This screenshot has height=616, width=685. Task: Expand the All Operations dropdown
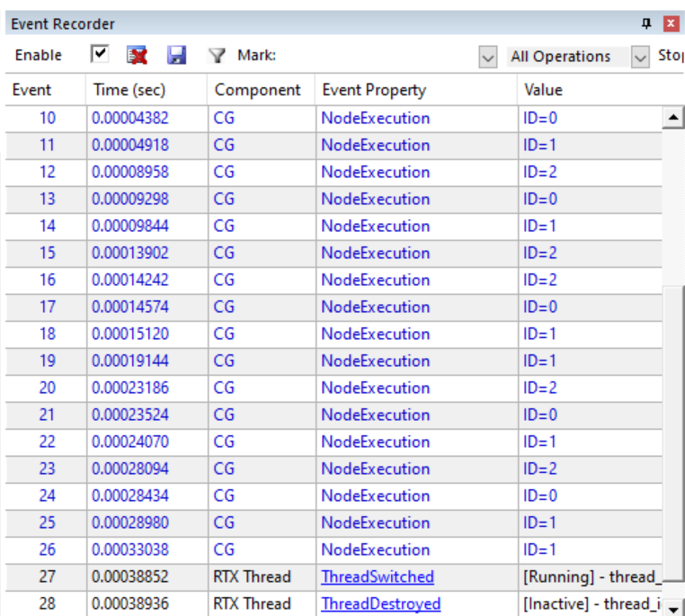coord(640,57)
